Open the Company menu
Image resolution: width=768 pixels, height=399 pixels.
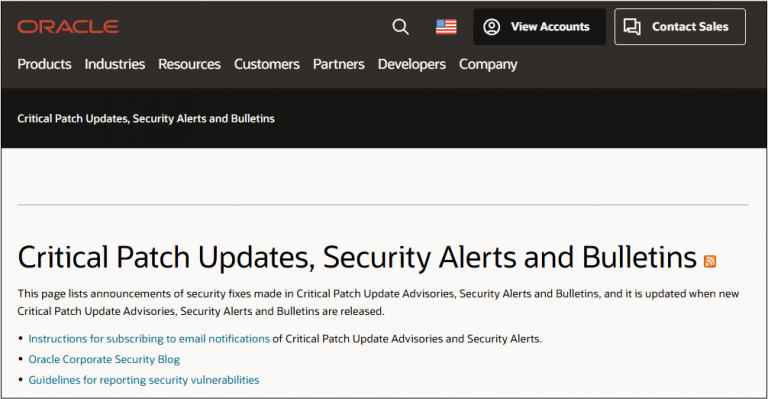488,64
